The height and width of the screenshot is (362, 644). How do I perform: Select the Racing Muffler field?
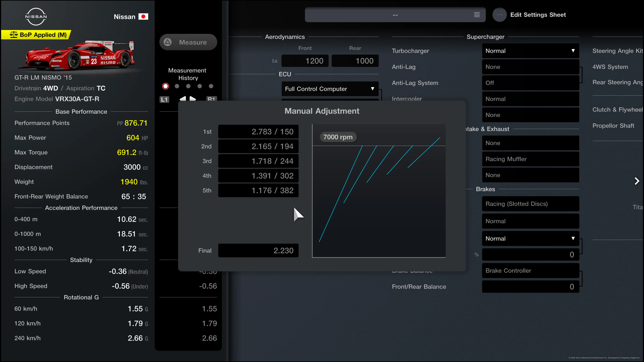[530, 159]
